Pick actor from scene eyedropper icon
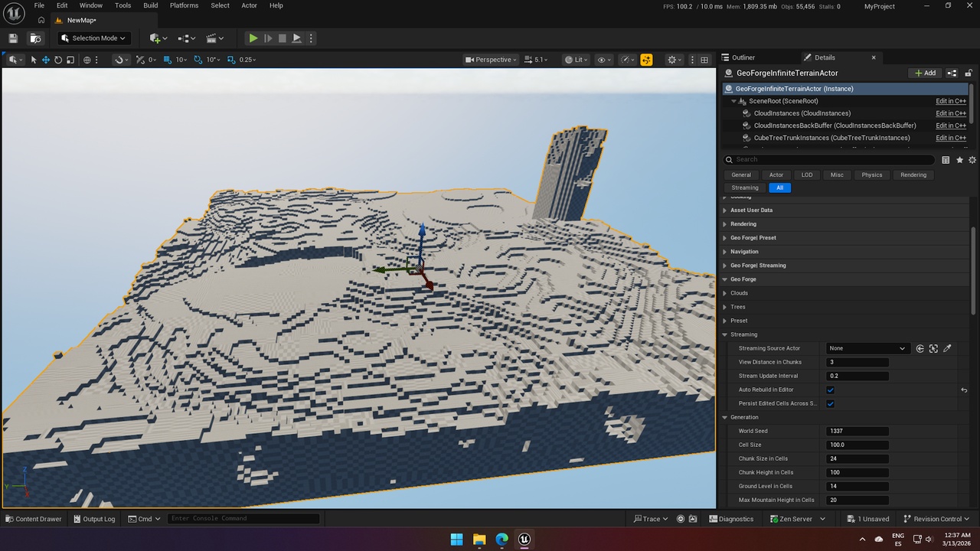 tap(947, 348)
